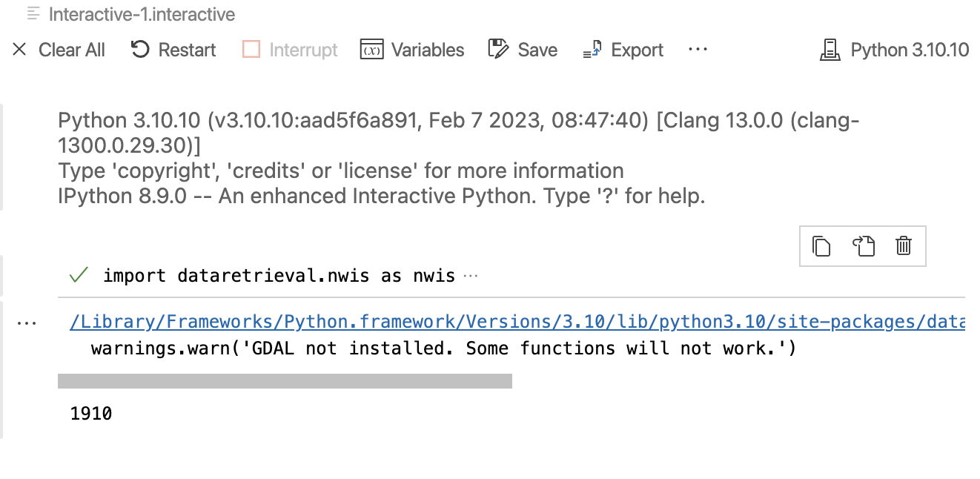Viewport: 980px width, 479px height.
Task: Click the Export icon in toolbar
Action: [592, 50]
